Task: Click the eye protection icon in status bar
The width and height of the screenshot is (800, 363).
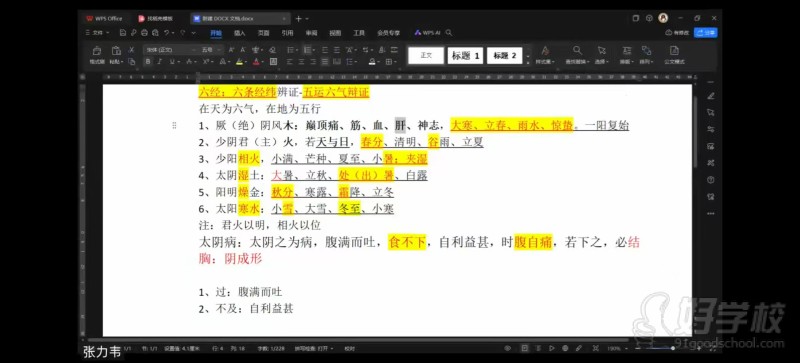Action: pyautogui.click(x=508, y=348)
